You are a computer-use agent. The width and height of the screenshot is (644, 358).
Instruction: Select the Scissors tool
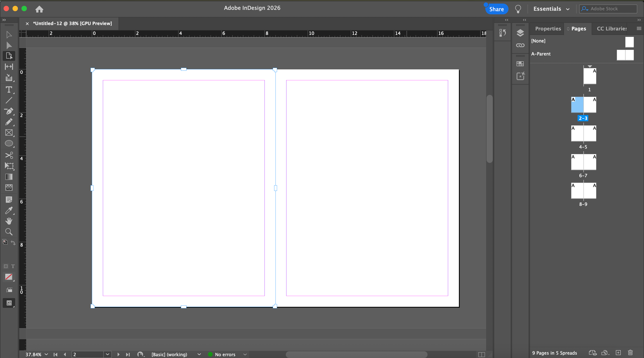click(9, 155)
